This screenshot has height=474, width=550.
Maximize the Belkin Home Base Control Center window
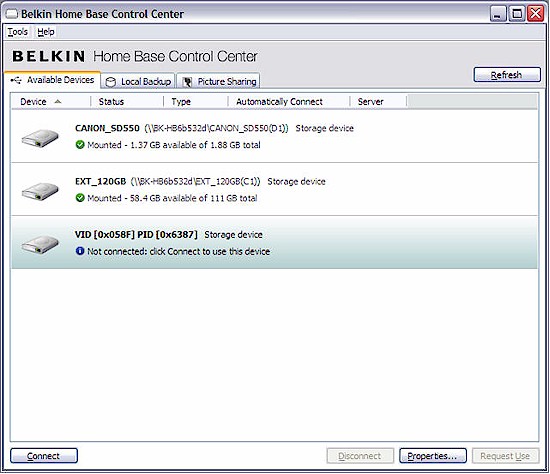point(517,14)
